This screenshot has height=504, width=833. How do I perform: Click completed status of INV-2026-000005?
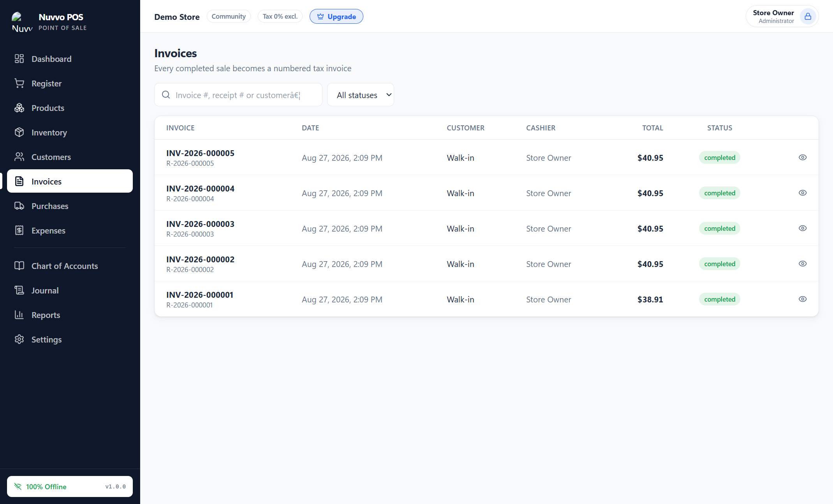tap(720, 157)
